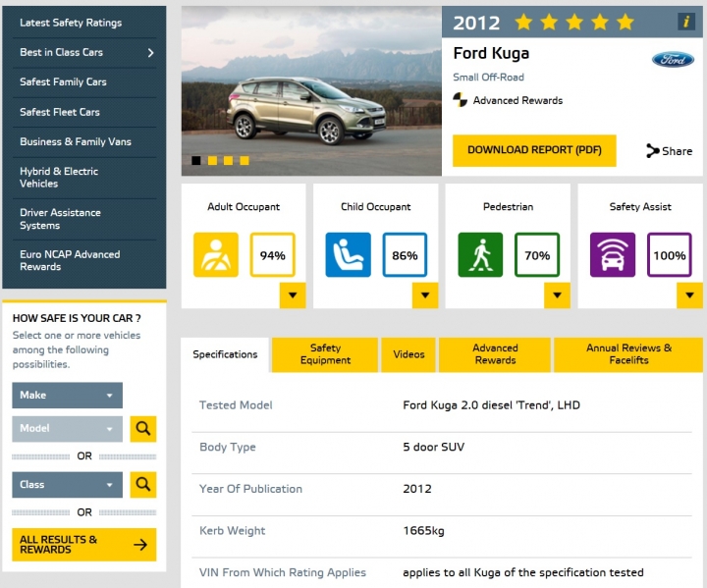Click the purple Safety Assist car icon
Screen dimensions: 707x588
(x=613, y=255)
